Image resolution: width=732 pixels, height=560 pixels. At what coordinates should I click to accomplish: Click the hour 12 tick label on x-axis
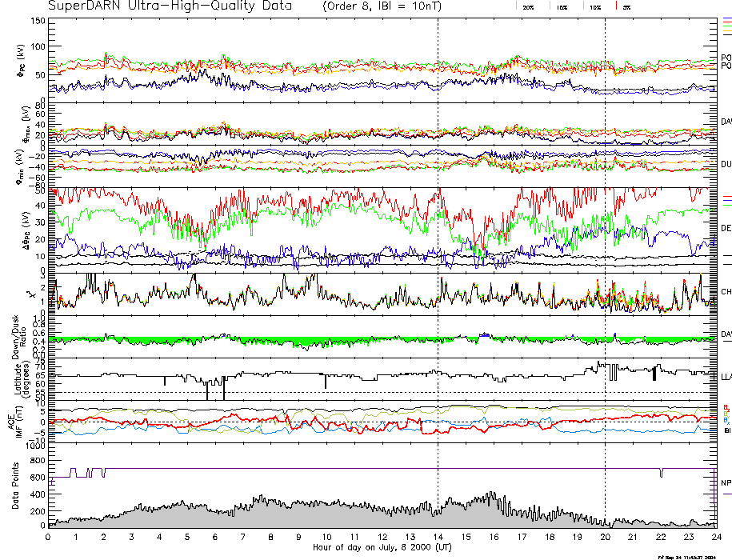pos(382,538)
